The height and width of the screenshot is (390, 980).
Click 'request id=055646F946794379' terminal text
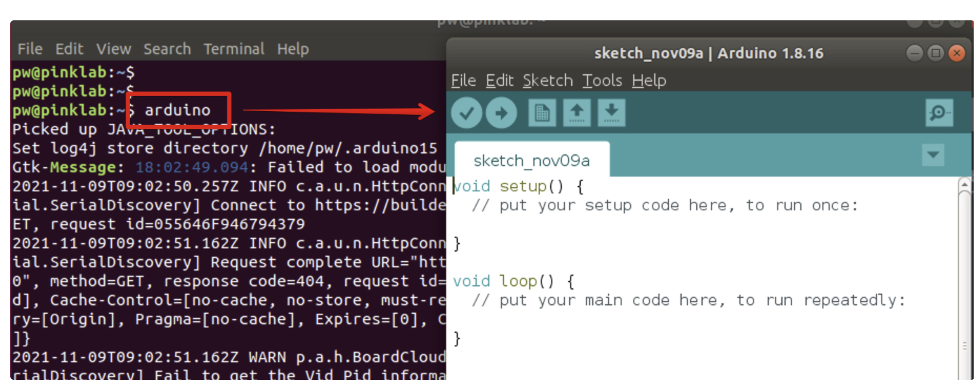click(178, 224)
